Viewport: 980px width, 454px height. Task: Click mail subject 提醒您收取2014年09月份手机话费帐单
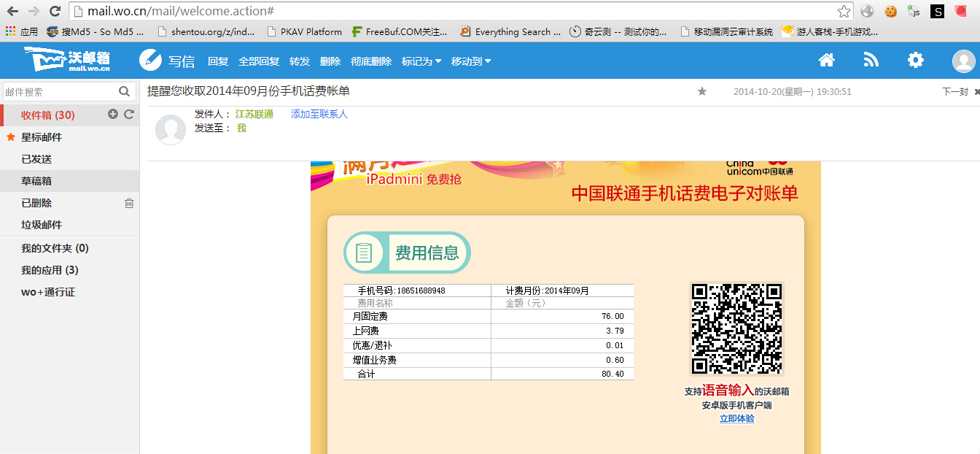pyautogui.click(x=249, y=91)
